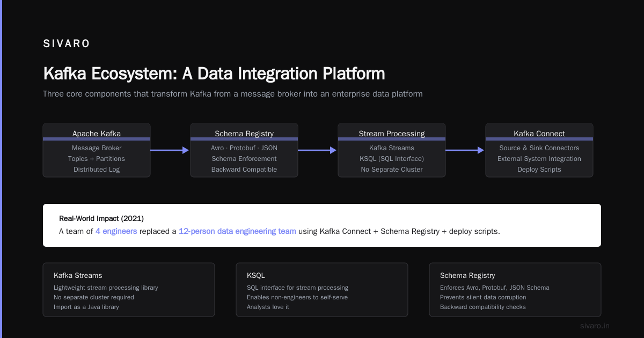Viewport: 644px width, 338px height.
Task: Click 'No separate cluster required' line
Action: pyautogui.click(x=94, y=297)
